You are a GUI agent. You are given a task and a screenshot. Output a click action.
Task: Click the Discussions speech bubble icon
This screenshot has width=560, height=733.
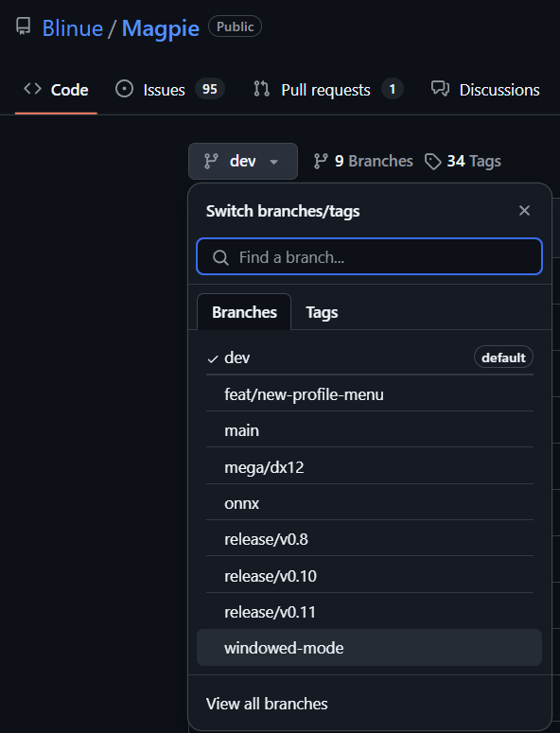tap(440, 88)
